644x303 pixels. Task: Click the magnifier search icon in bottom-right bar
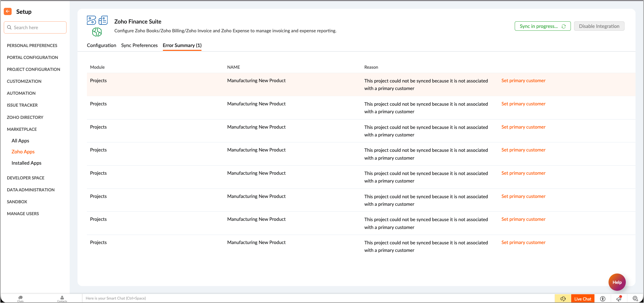635,299
